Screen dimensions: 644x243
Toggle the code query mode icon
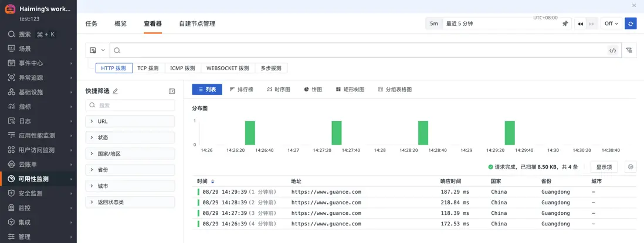[x=612, y=50]
